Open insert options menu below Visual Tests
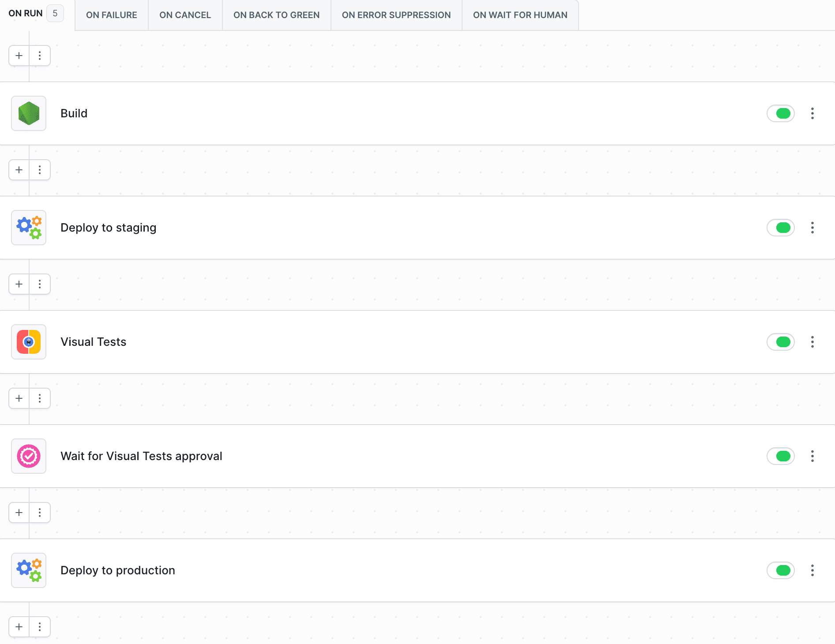Image resolution: width=835 pixels, height=644 pixels. pyautogui.click(x=40, y=398)
